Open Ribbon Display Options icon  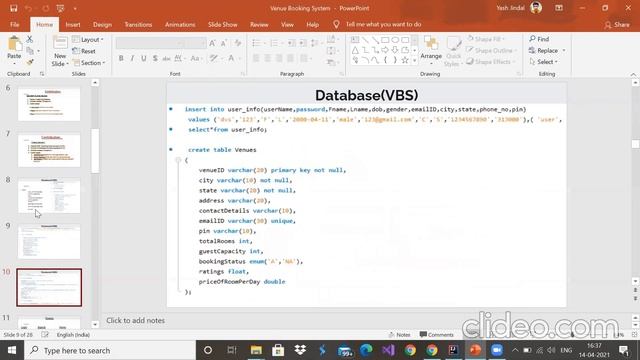[559, 8]
